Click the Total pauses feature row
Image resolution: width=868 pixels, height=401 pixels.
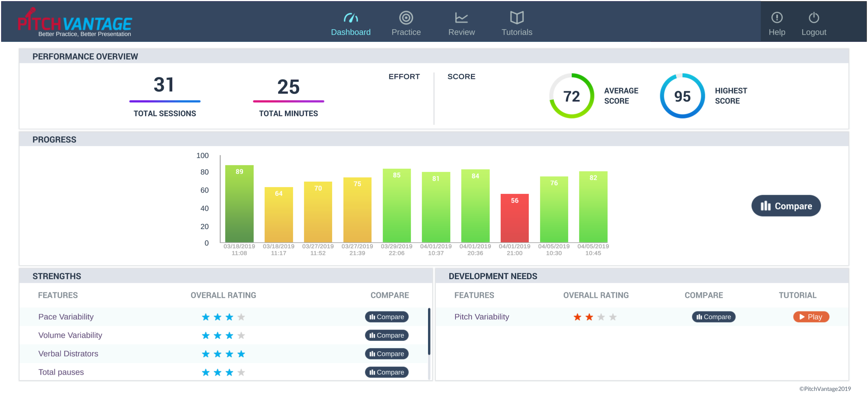pos(61,372)
